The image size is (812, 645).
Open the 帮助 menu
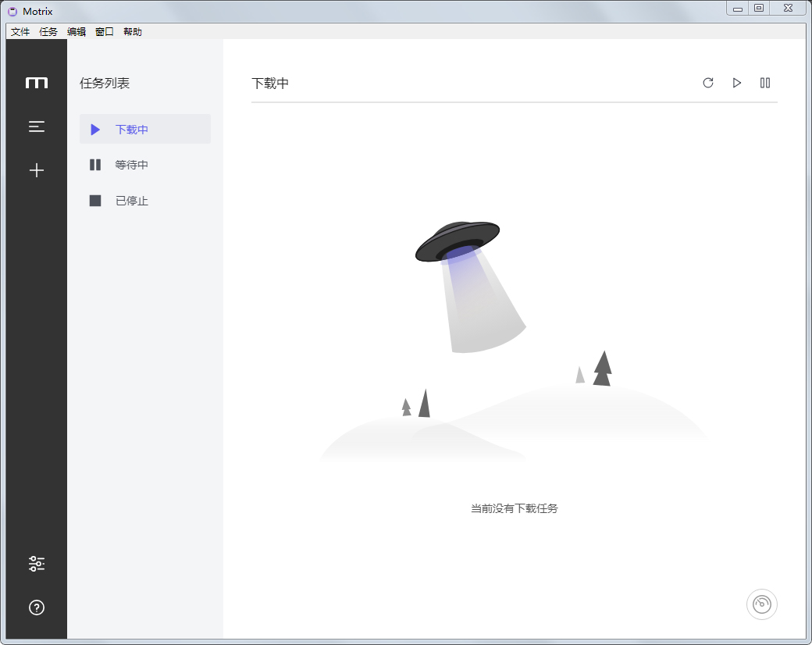click(132, 32)
